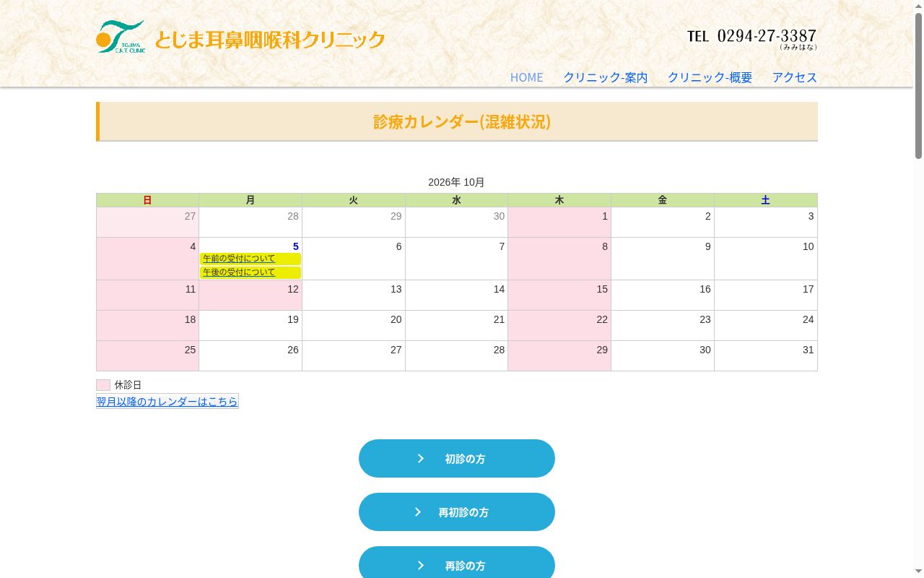Viewport: 924px width, 578px height.
Task: Open the クリニック-概要 menu item
Action: tap(710, 77)
